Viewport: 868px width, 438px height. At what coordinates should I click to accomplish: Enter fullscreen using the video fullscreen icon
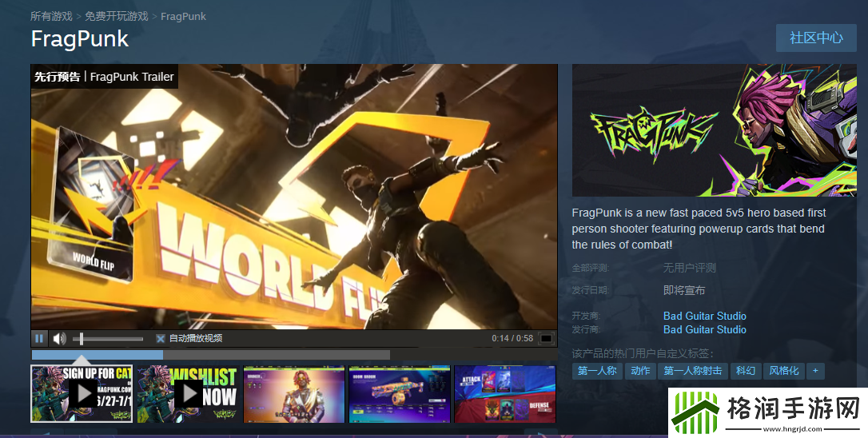546,338
